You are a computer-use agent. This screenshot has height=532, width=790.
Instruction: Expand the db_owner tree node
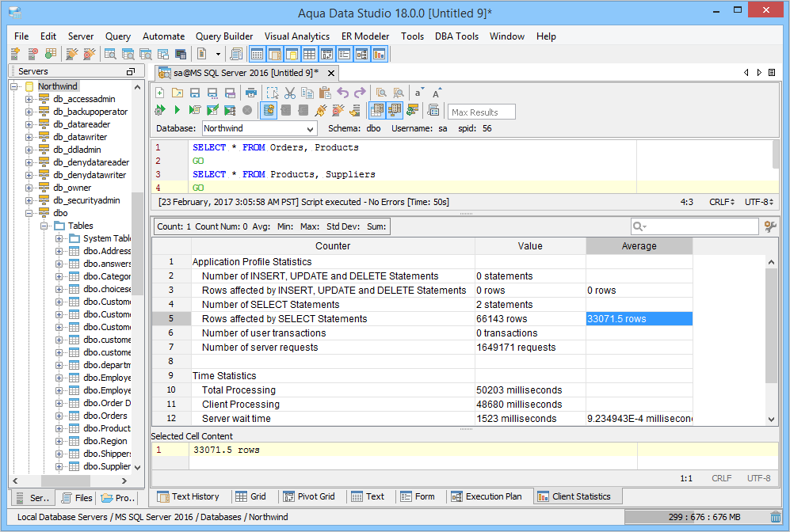click(29, 188)
